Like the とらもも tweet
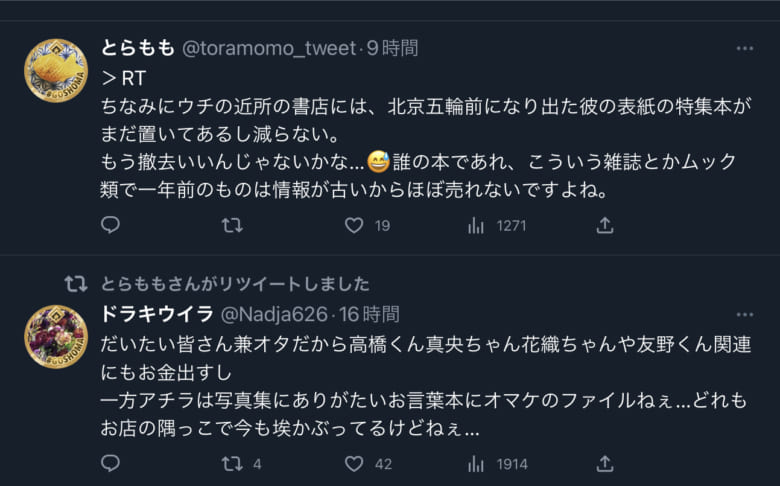The height and width of the screenshot is (486, 780). (354, 226)
